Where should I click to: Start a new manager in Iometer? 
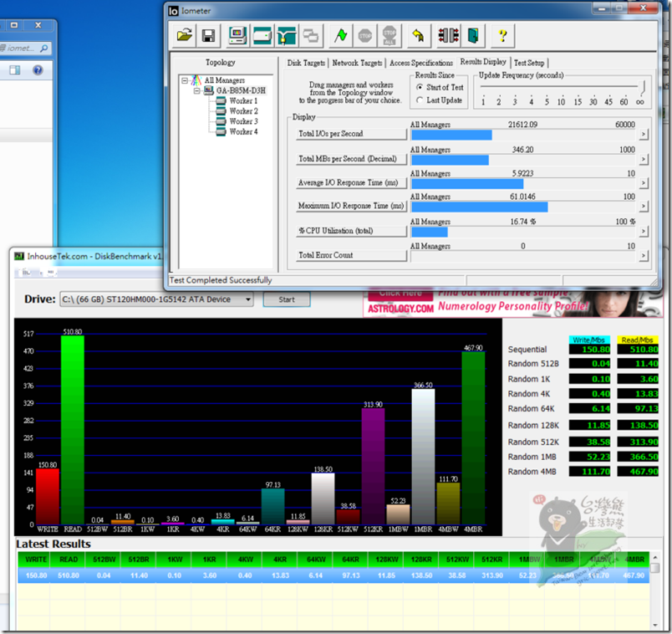tap(237, 35)
